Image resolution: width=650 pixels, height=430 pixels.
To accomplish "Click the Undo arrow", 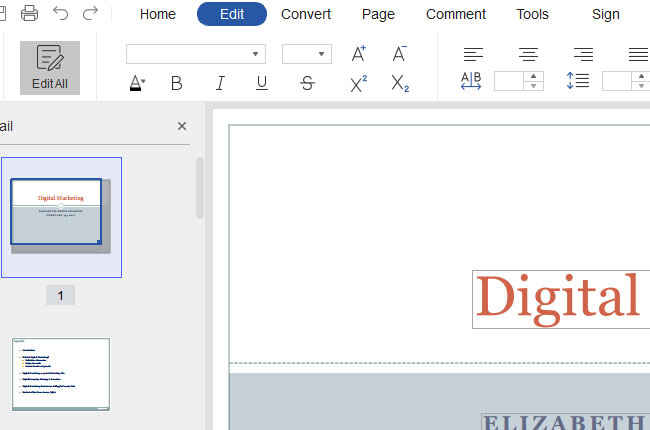I will point(61,14).
